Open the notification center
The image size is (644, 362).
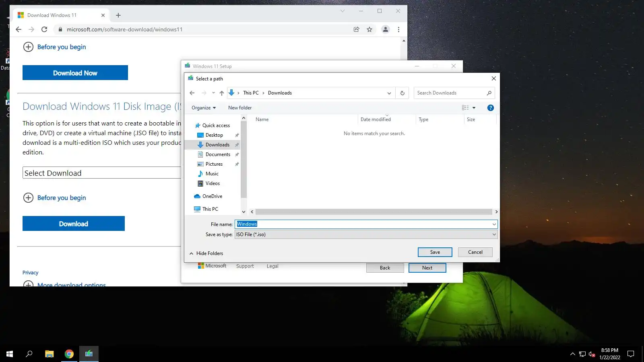[631, 354]
